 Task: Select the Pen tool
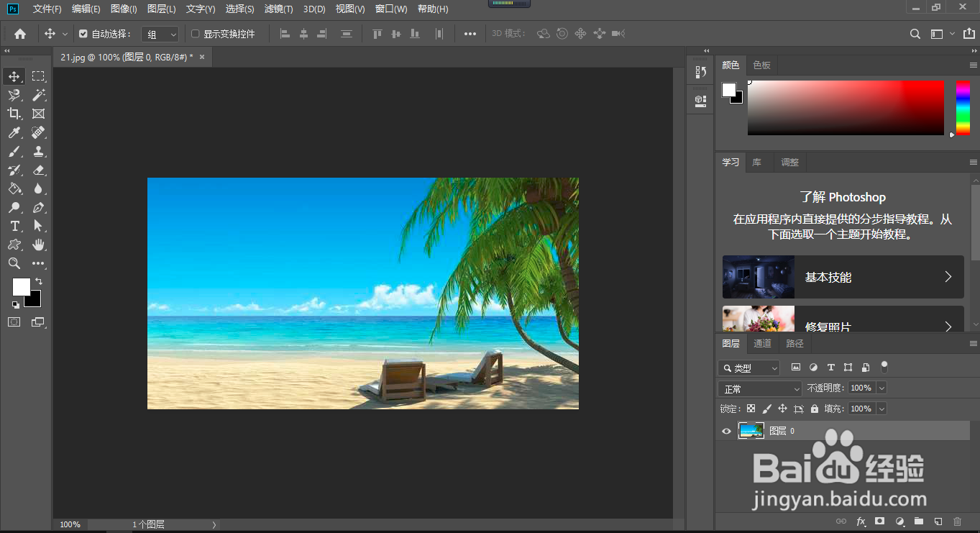[38, 207]
